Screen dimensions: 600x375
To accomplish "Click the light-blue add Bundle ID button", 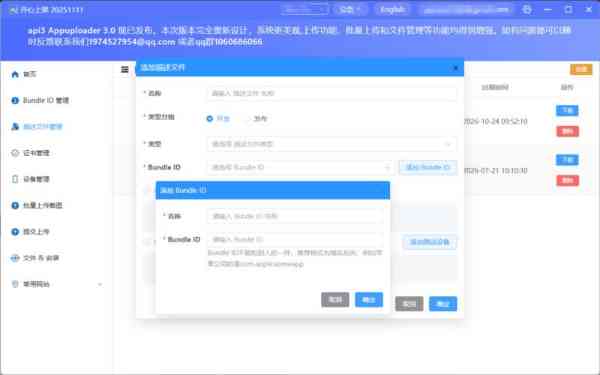I will [x=428, y=168].
